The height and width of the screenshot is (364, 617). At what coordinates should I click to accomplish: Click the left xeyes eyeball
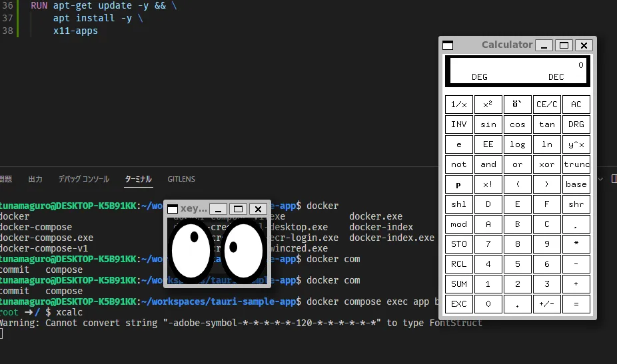(192, 250)
